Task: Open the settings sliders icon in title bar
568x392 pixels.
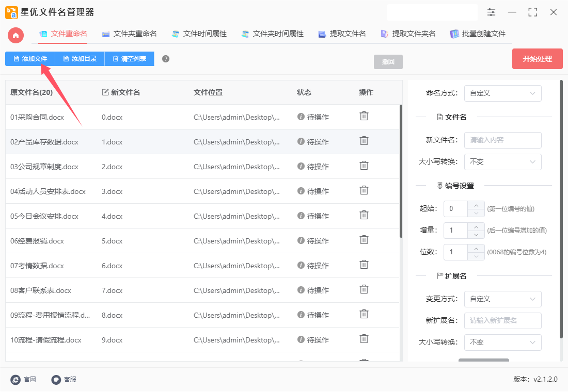Action: (491, 12)
